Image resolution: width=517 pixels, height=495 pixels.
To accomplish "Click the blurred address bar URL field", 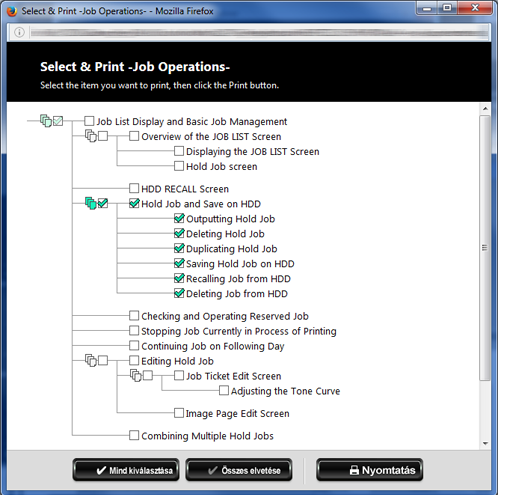I will click(x=259, y=32).
